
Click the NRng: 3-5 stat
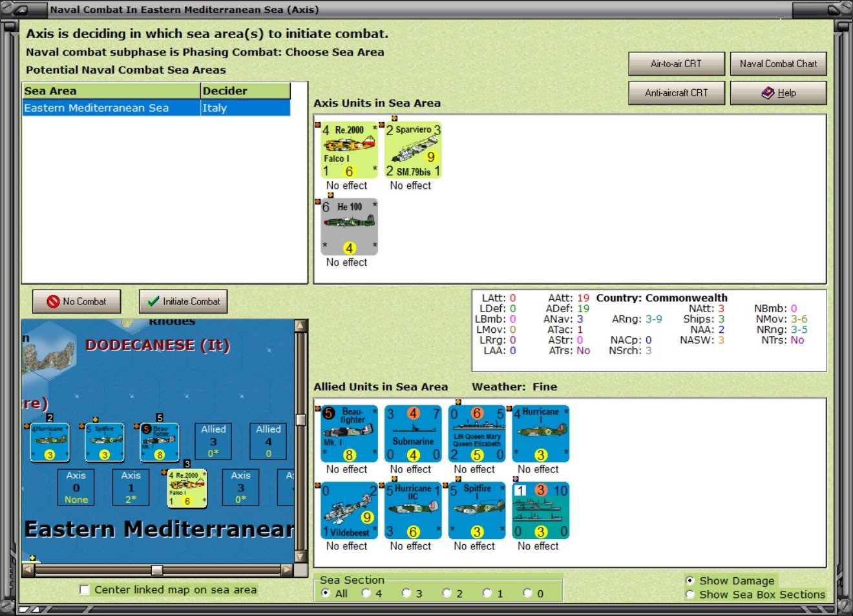(x=782, y=330)
